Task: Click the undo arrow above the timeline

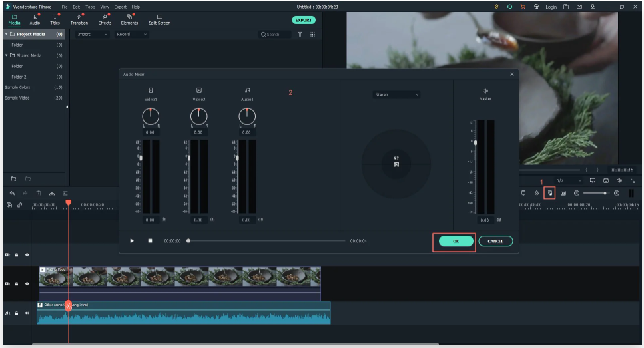Action: point(12,193)
